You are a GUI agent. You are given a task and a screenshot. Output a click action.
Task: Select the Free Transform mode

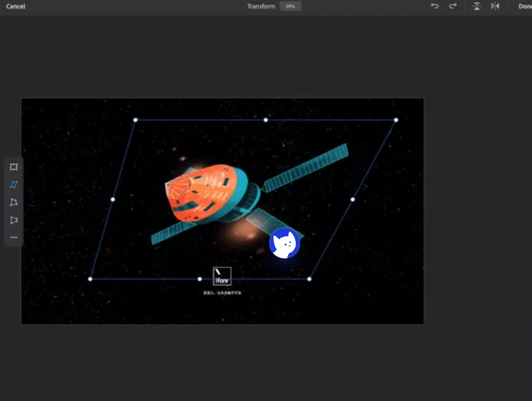14,167
